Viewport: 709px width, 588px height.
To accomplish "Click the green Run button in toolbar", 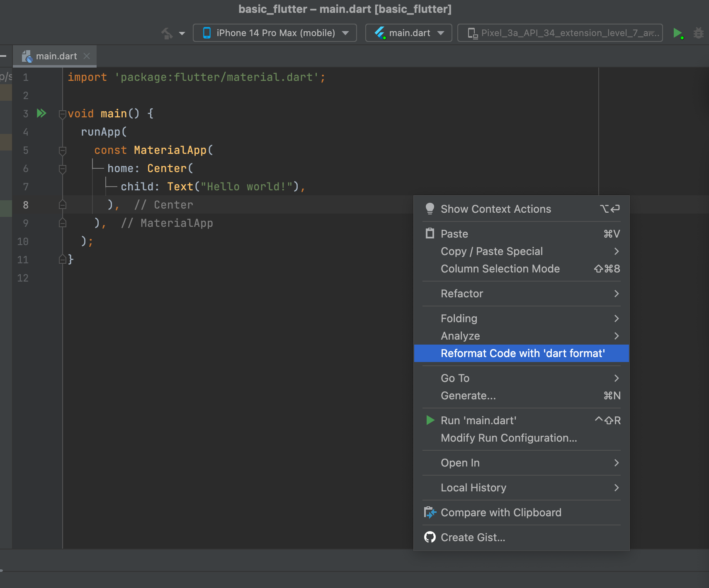I will (x=678, y=33).
